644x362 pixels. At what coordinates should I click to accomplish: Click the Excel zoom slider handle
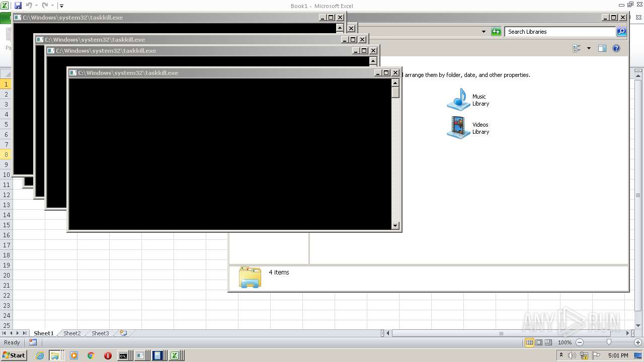tap(609, 342)
